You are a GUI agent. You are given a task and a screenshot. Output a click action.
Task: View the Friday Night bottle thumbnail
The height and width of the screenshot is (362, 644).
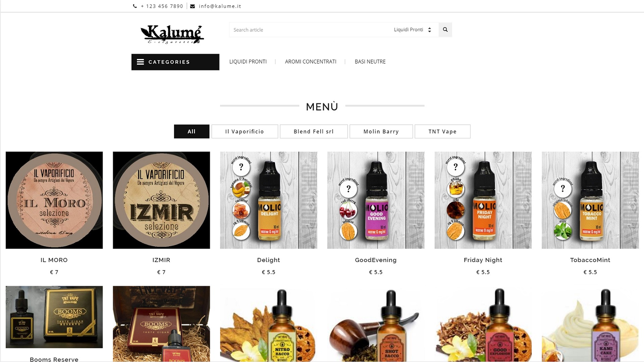(483, 200)
